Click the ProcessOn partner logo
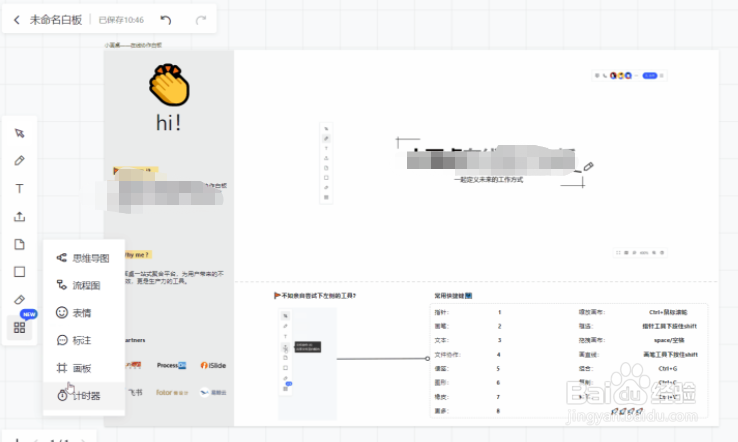The width and height of the screenshot is (738, 442). coord(171,365)
